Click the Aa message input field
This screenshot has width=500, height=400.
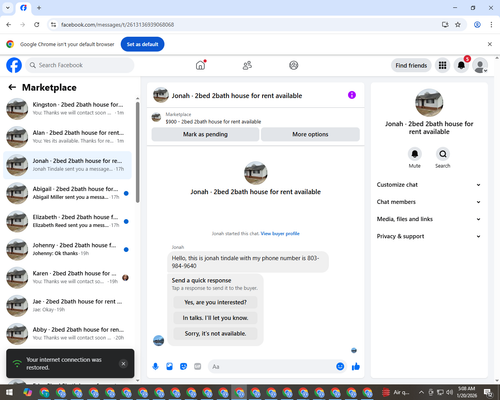(272, 367)
